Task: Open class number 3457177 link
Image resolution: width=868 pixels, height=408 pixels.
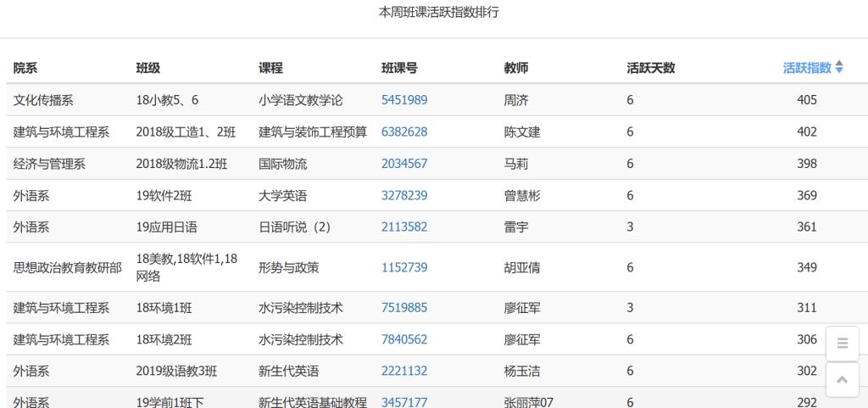Action: point(404,402)
